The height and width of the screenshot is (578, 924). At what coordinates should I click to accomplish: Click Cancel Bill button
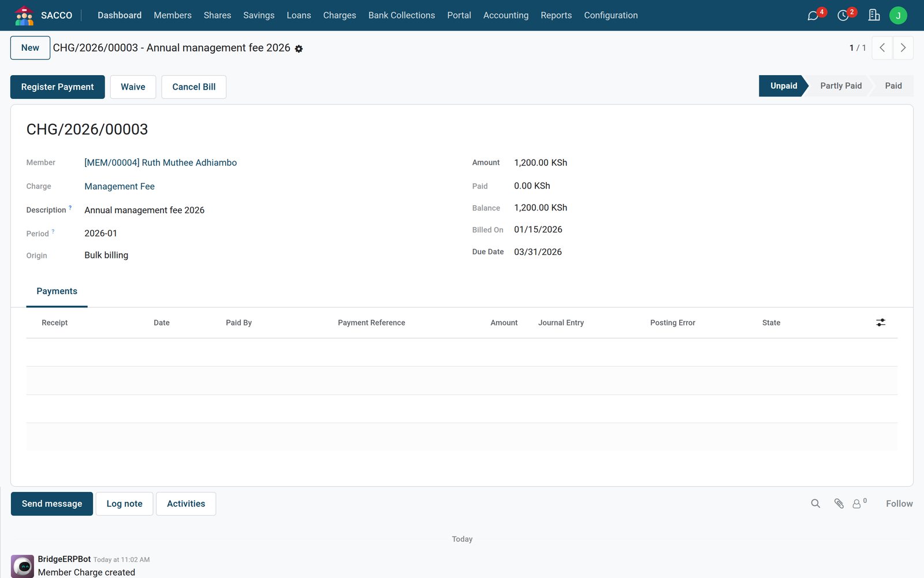coord(194,87)
